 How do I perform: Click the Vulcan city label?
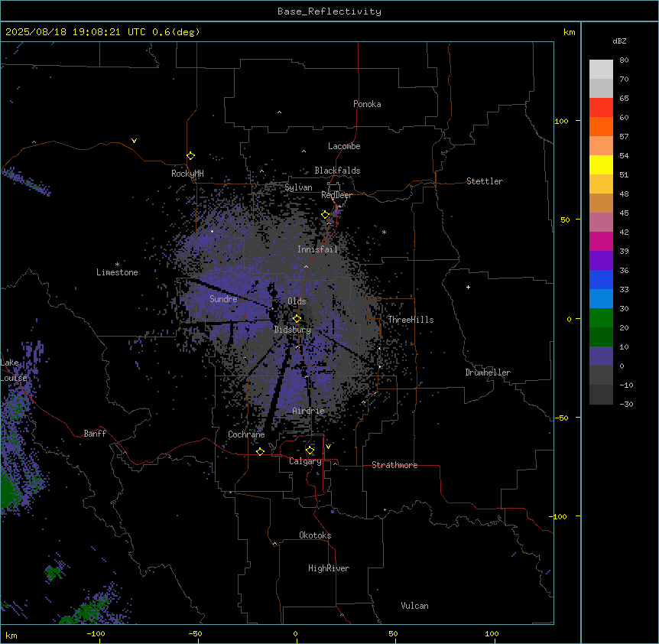[x=415, y=606]
